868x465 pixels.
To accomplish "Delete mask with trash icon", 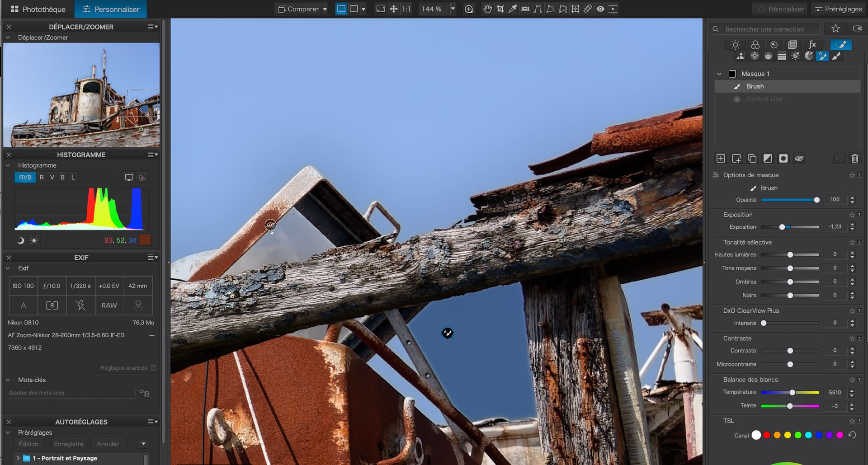I will [854, 159].
